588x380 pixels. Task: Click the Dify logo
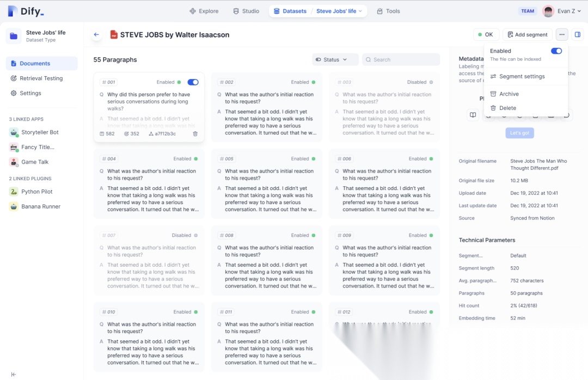26,11
